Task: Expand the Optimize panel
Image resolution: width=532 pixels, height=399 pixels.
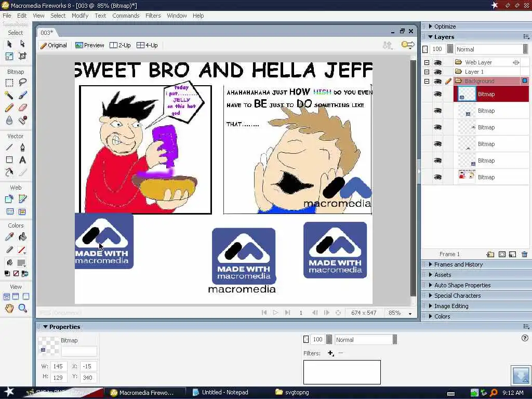Action: (x=430, y=26)
